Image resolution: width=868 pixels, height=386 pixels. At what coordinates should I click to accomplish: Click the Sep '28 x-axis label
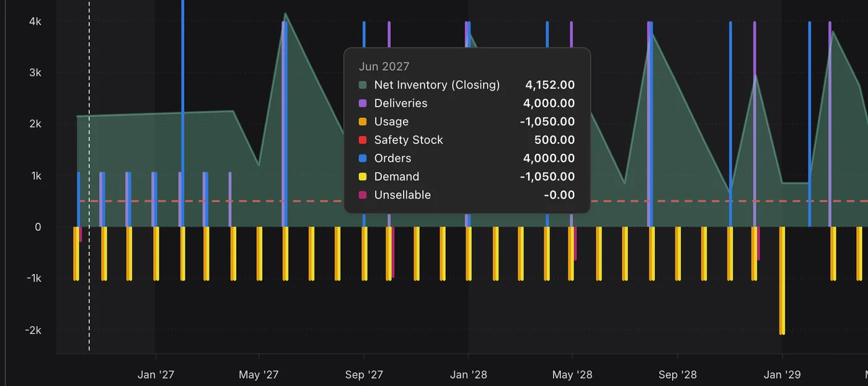tap(678, 375)
